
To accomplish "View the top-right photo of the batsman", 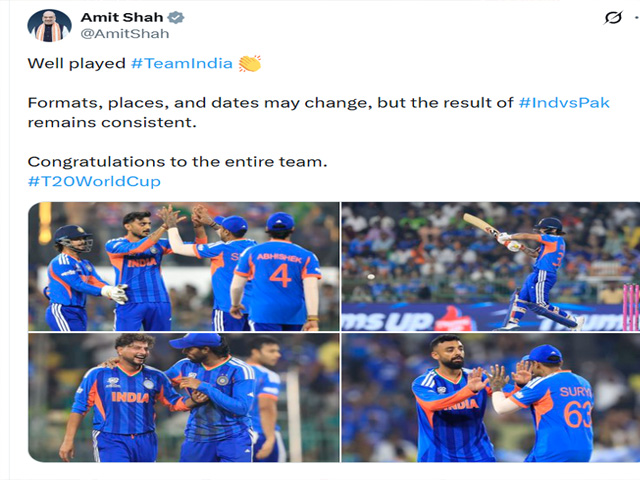I will 490,266.
